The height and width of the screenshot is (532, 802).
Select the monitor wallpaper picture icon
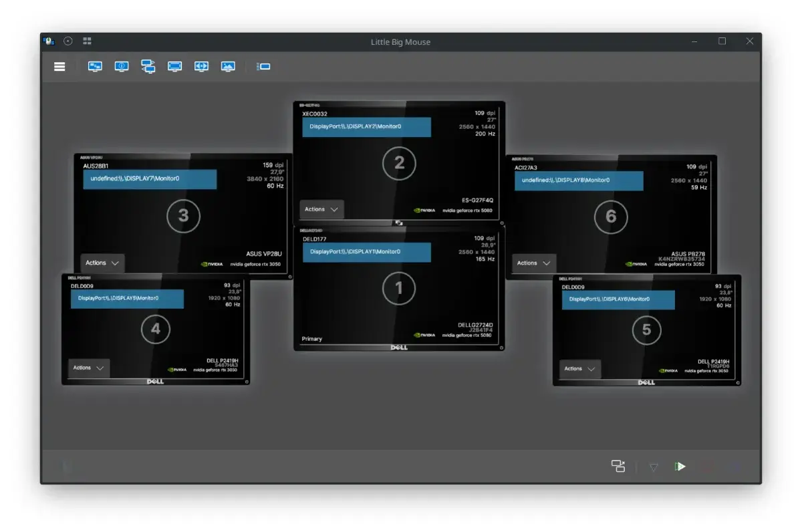tap(228, 67)
